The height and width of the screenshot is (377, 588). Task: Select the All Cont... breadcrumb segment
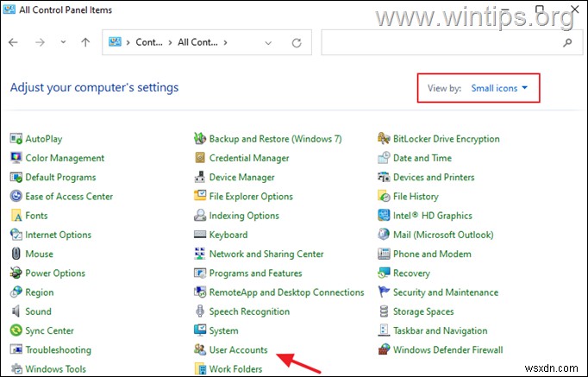coord(197,42)
